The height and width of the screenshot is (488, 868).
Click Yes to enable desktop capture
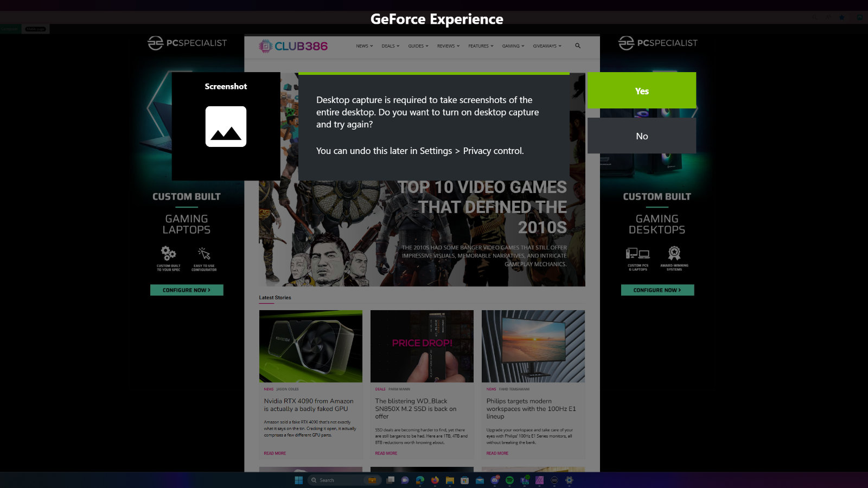pyautogui.click(x=642, y=91)
